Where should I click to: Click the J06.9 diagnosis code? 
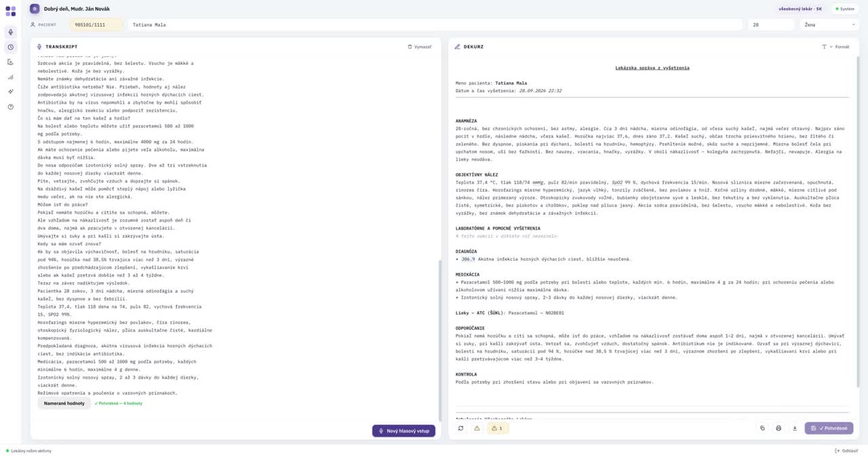[x=468, y=259]
